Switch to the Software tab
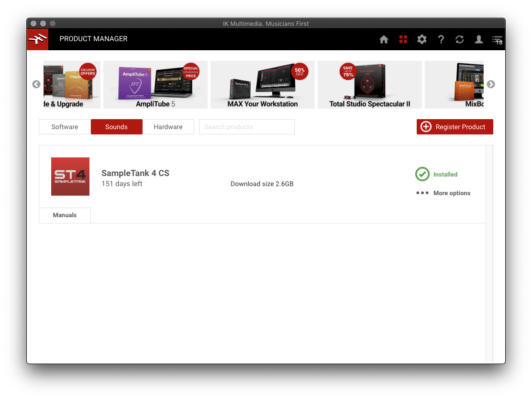Screen dimensions: 532x399 65,127
